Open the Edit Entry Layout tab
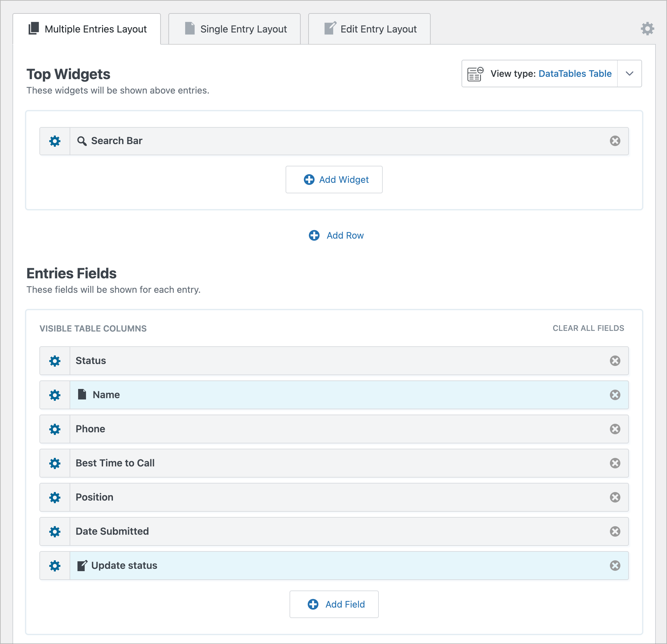Screen dimensions: 667x644 click(x=369, y=29)
